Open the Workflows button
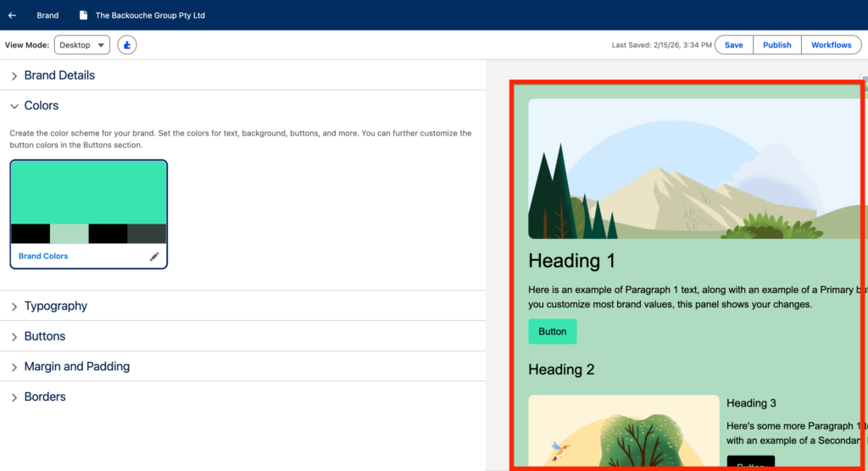 coord(831,45)
